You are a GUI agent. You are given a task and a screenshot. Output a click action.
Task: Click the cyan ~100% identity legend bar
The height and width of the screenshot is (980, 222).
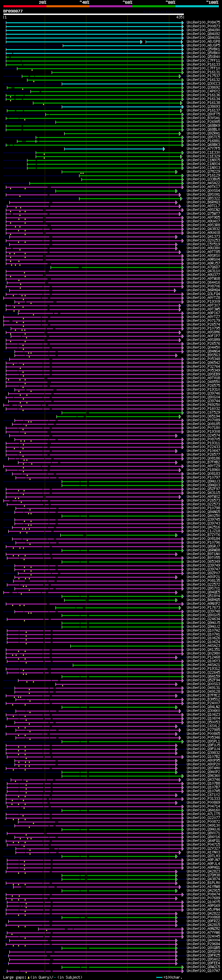tap(197, 6)
